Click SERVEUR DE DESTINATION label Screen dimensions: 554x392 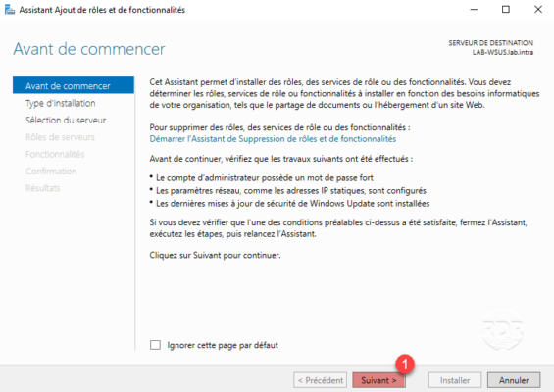pos(491,43)
